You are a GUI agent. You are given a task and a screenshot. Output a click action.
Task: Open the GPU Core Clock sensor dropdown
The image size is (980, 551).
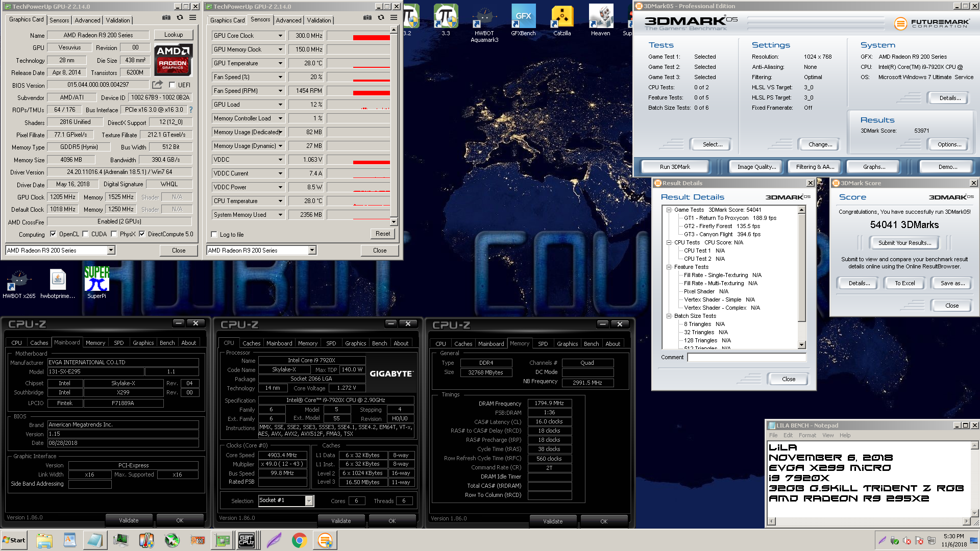pyautogui.click(x=280, y=36)
